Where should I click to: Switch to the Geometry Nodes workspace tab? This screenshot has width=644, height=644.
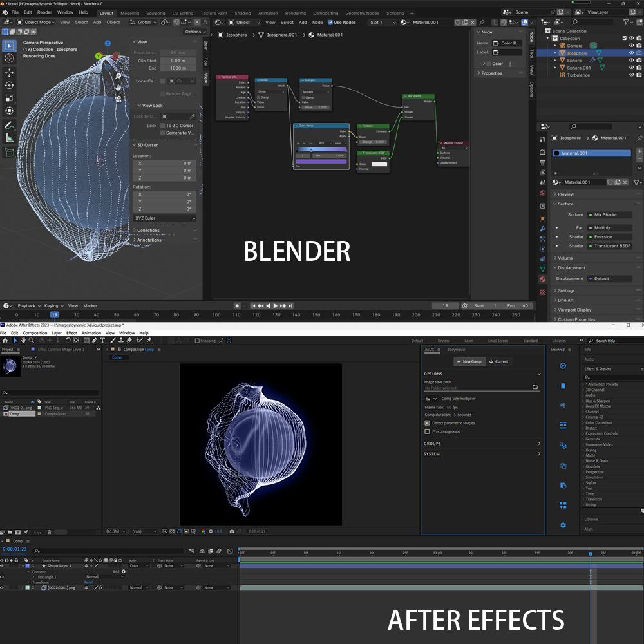coord(362,13)
